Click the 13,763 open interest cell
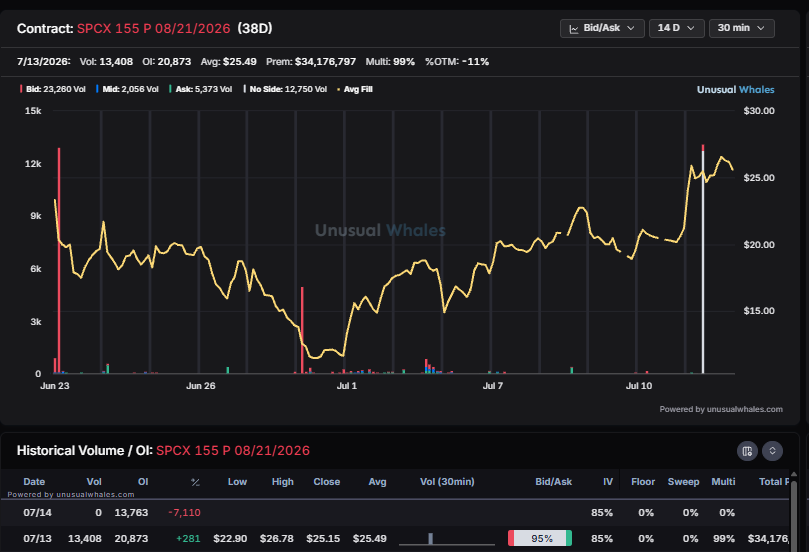 131,513
